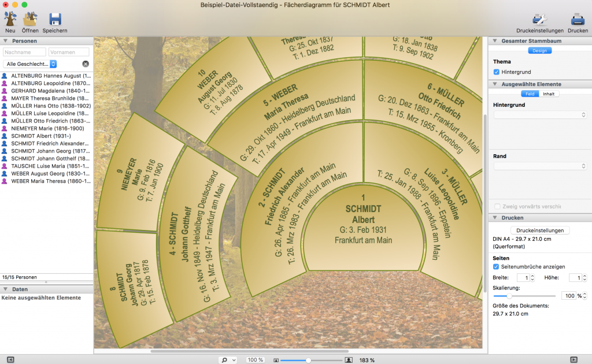Uncheck Seitenumbrüche anzeigen
The width and height of the screenshot is (592, 364).
point(497,266)
